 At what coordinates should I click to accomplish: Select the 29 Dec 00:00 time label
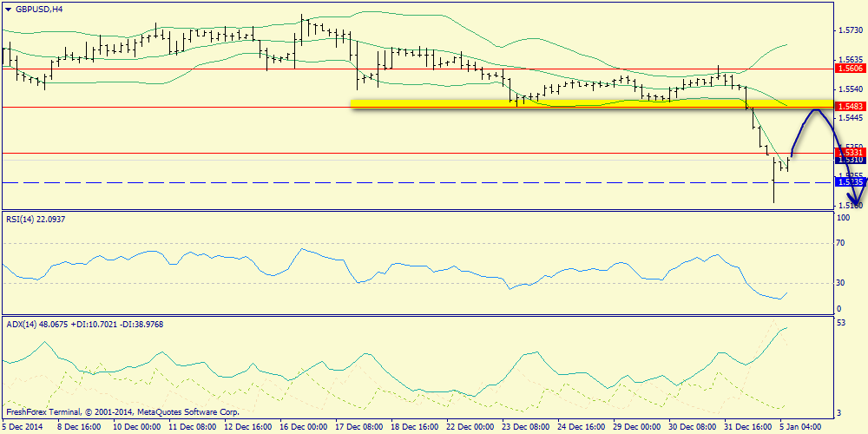click(635, 427)
